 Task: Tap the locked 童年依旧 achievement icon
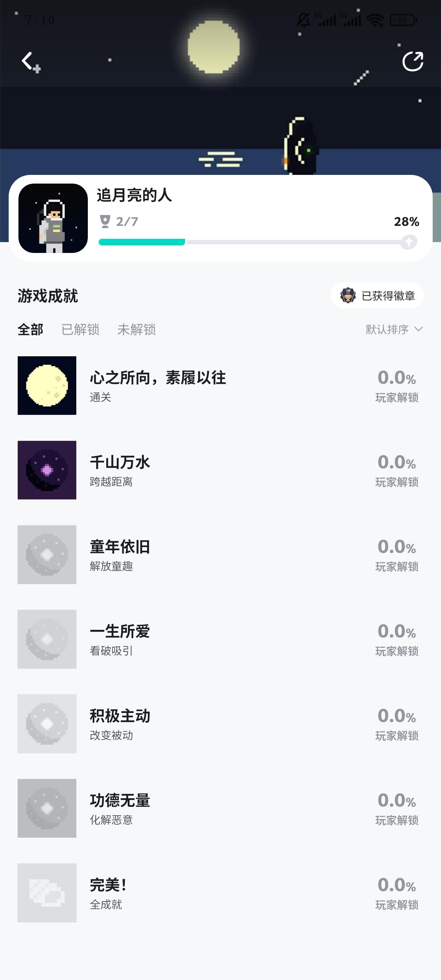tap(47, 554)
